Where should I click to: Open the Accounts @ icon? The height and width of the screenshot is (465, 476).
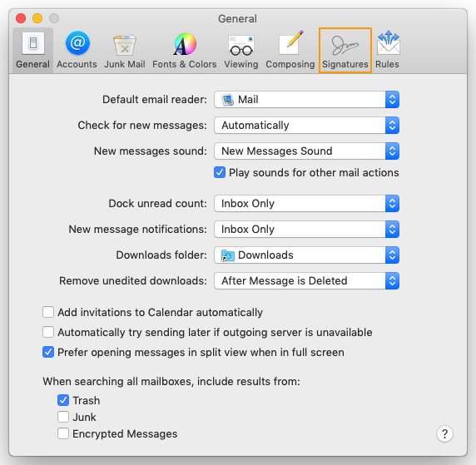77,42
